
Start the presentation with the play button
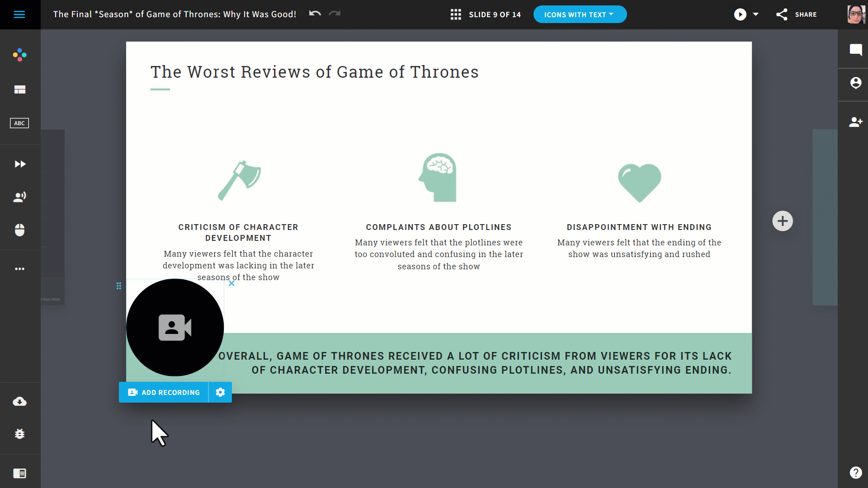[x=740, y=14]
